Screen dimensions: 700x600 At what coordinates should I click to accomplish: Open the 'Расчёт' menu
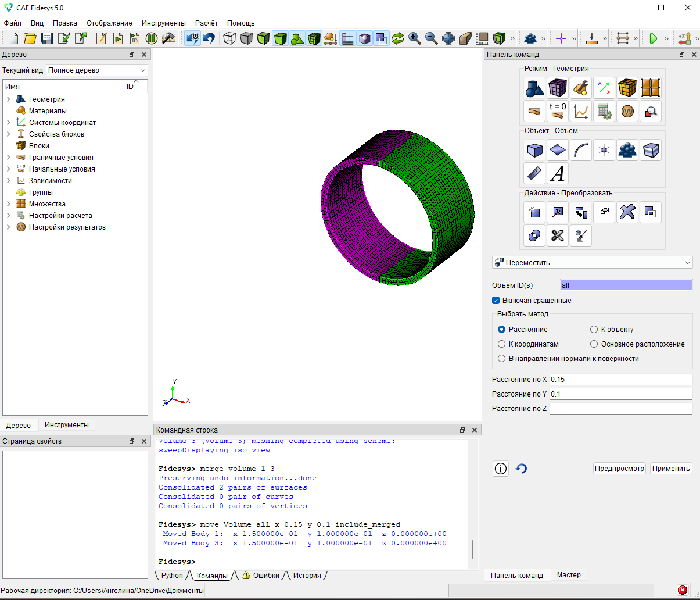coord(206,23)
